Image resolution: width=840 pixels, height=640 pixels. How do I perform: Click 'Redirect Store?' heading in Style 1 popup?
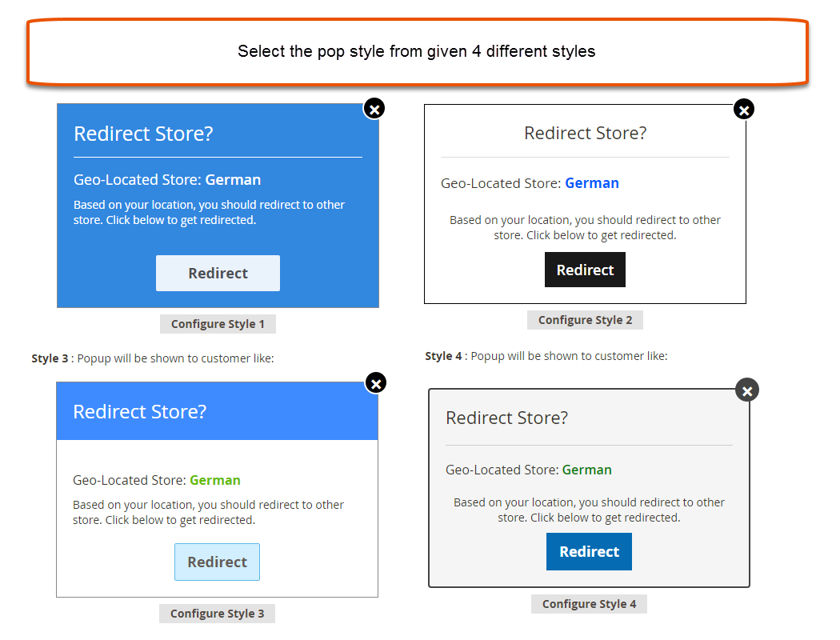(143, 134)
